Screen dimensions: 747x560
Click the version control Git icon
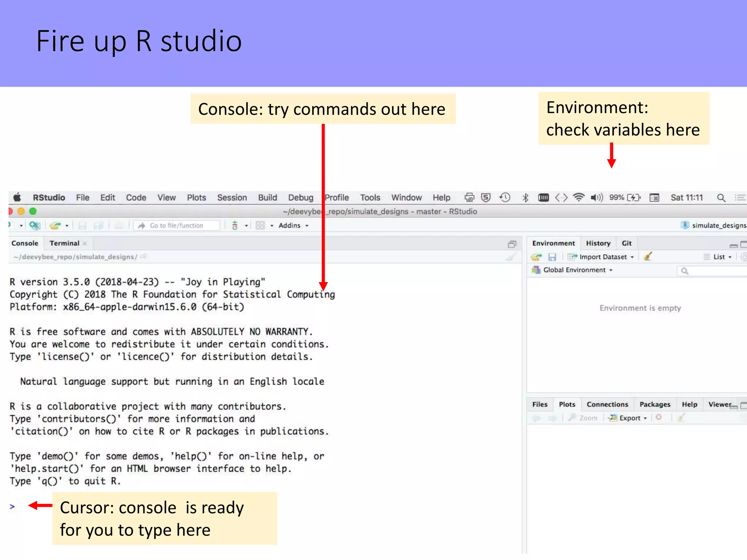point(235,226)
